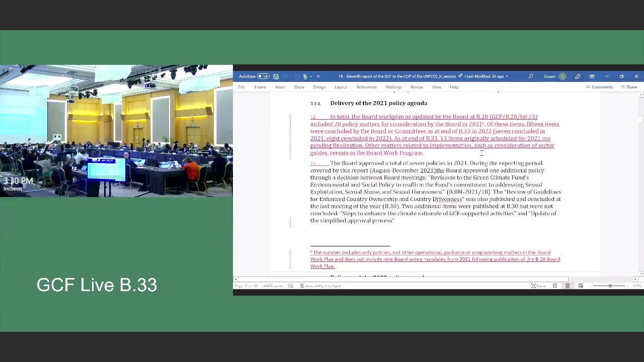
Task: Open word count from status bar
Action: coord(273,286)
